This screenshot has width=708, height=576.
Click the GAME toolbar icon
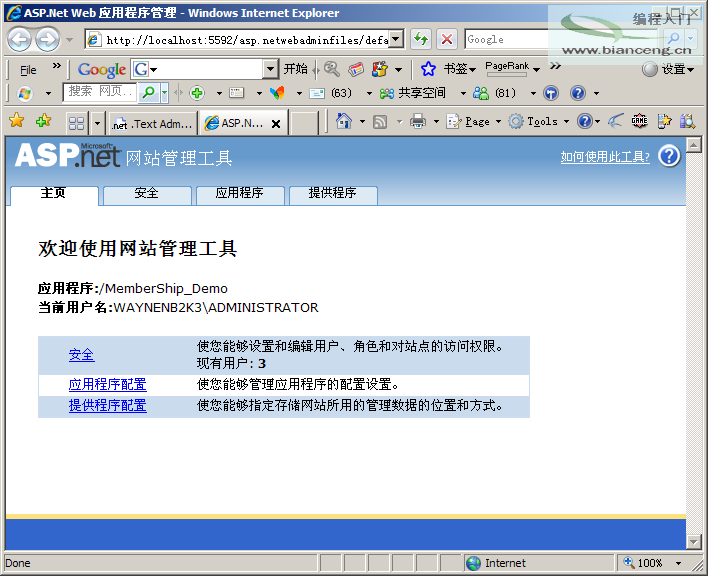(639, 121)
